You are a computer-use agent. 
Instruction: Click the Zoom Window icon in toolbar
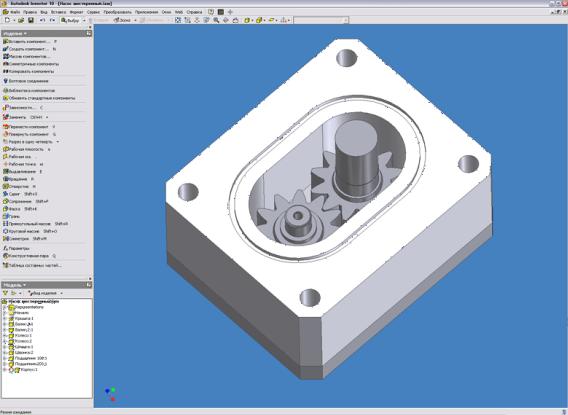(x=187, y=20)
